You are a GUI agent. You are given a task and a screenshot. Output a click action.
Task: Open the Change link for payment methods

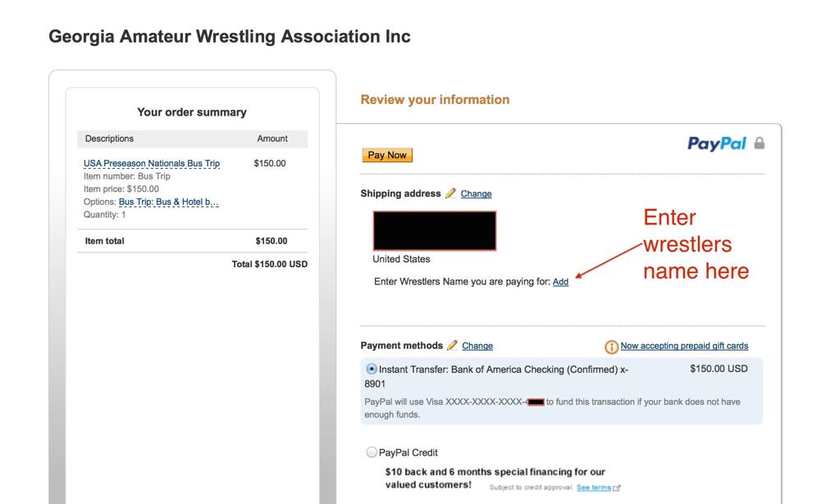(x=476, y=345)
